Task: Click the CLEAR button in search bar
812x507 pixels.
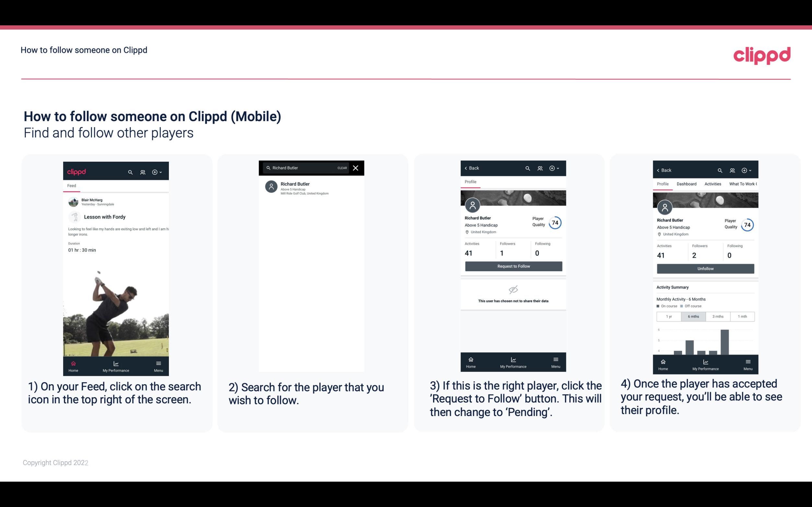Action: pyautogui.click(x=342, y=168)
